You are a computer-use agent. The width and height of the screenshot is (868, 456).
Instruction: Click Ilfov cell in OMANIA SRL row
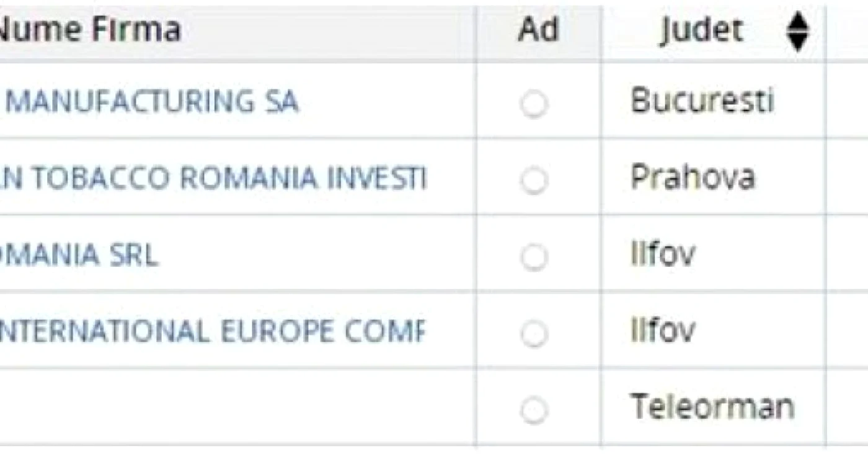(713, 253)
